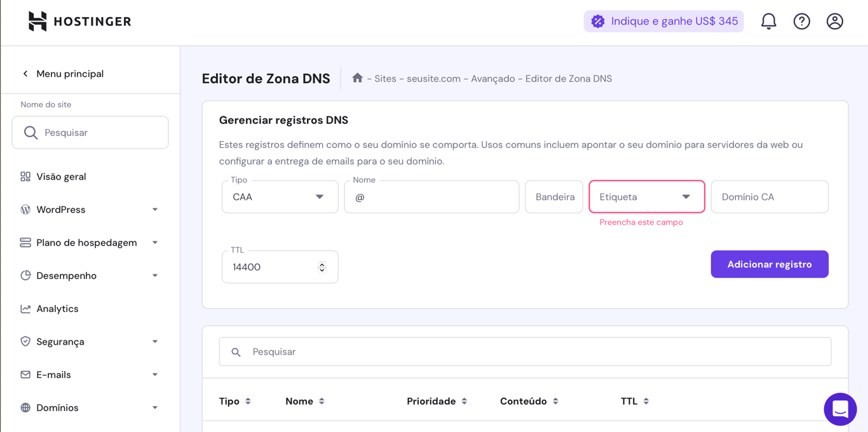Click the Analytics sidebar icon
The width and height of the screenshot is (868, 432).
(25, 308)
